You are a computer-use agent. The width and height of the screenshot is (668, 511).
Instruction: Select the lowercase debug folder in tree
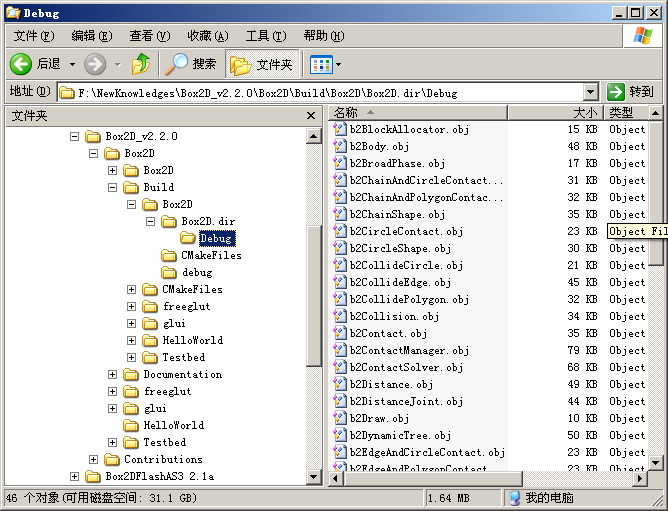pyautogui.click(x=197, y=272)
